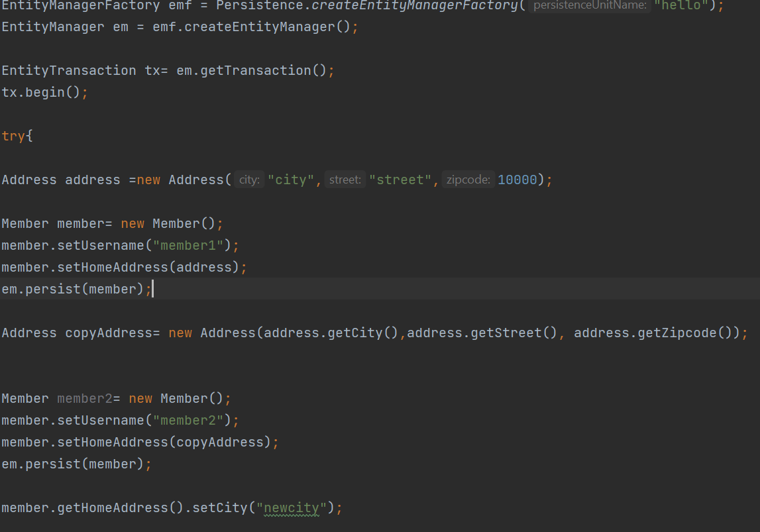Screen dimensions: 760x532
Task: Click the "member2" string literal
Action: [188, 421]
